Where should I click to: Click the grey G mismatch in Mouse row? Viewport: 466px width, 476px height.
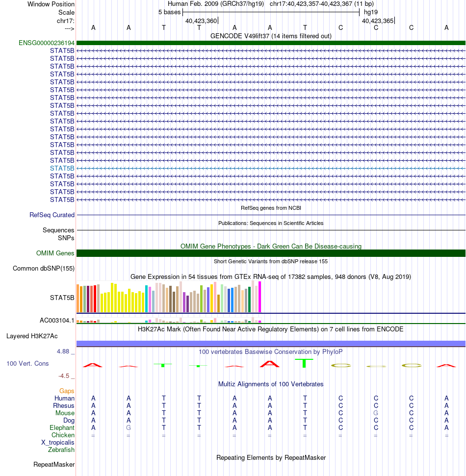[x=376, y=413]
